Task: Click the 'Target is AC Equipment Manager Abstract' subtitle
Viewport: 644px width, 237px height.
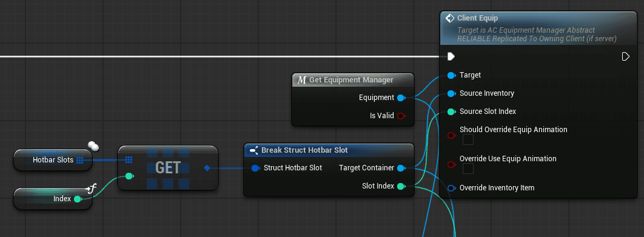Action: click(x=526, y=30)
